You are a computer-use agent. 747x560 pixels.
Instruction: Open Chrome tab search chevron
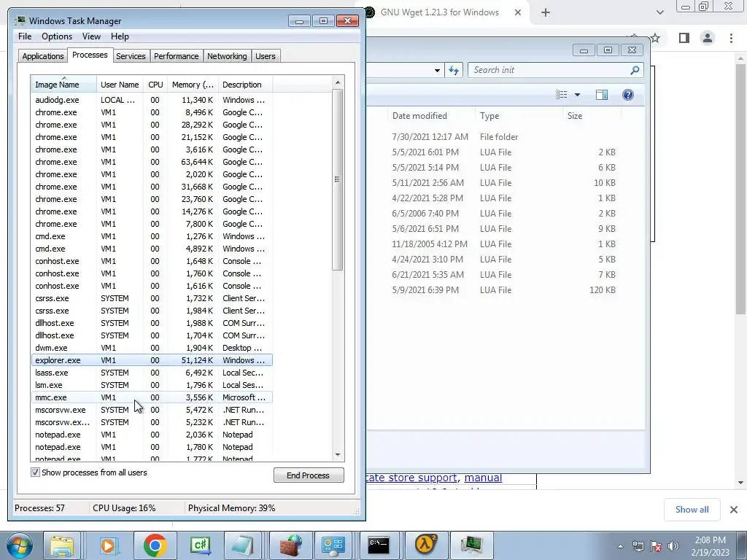click(x=659, y=12)
